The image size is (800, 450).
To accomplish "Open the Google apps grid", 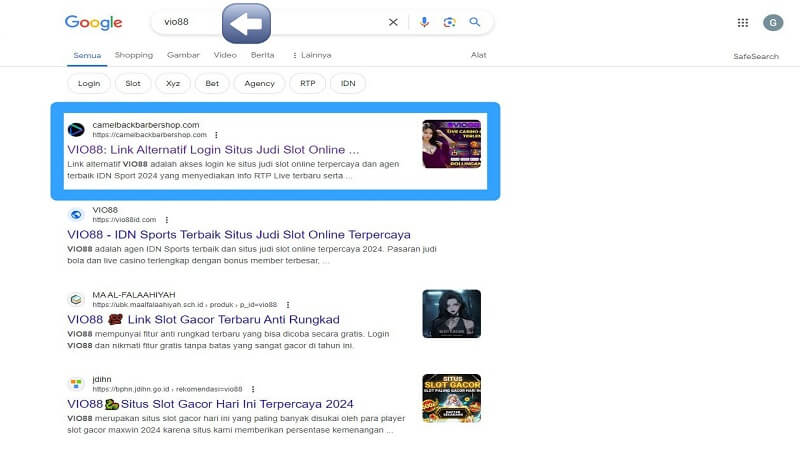I will coord(743,22).
